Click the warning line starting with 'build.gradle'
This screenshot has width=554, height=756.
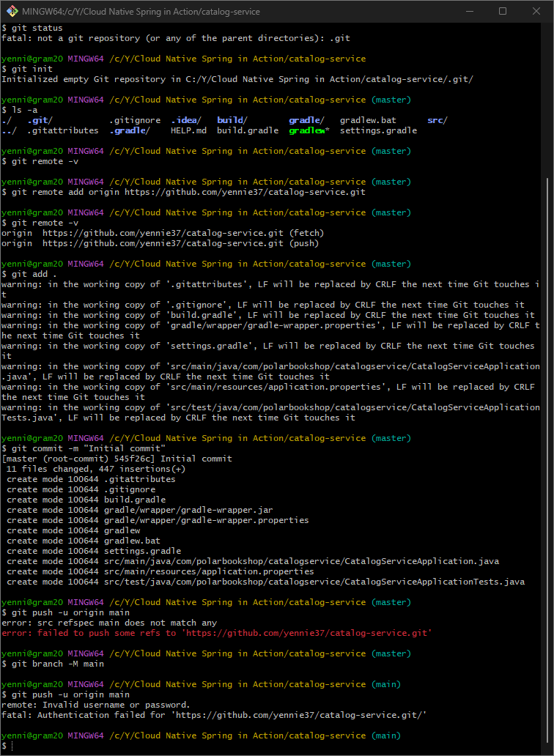click(268, 315)
